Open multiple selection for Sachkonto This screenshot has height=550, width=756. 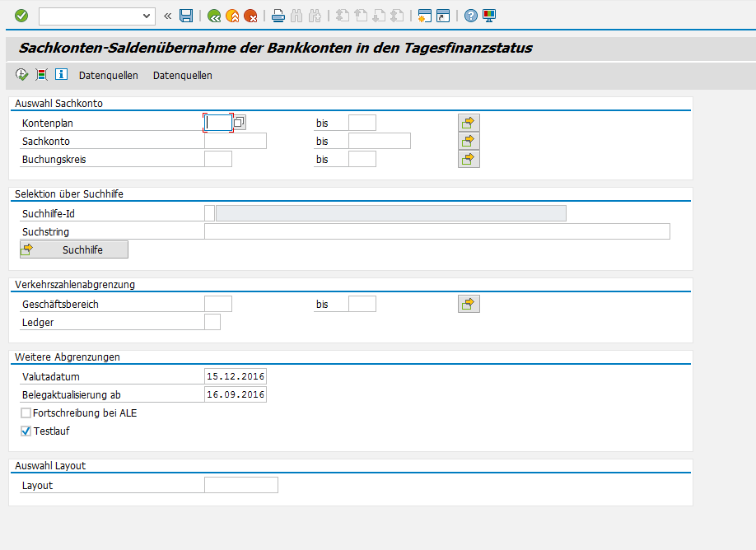tap(469, 141)
